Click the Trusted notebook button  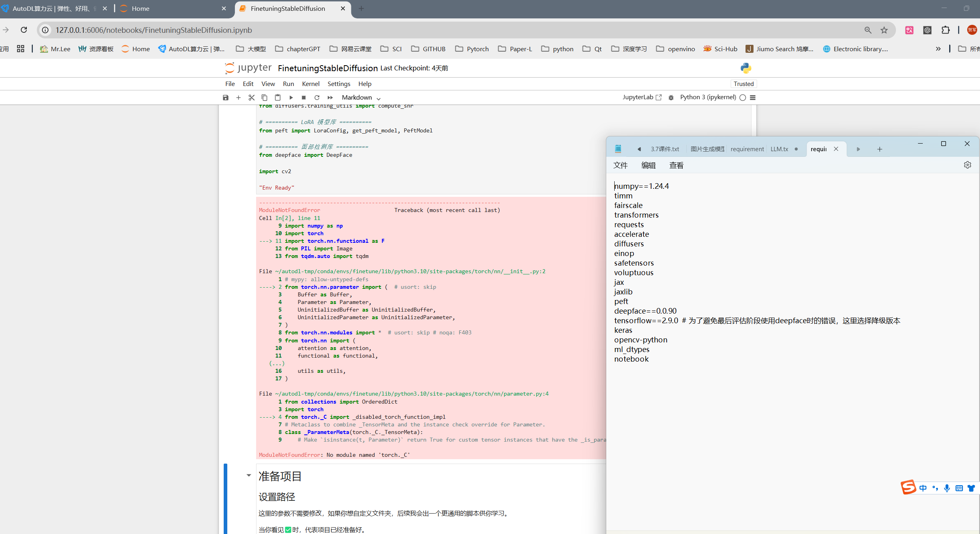[744, 84]
